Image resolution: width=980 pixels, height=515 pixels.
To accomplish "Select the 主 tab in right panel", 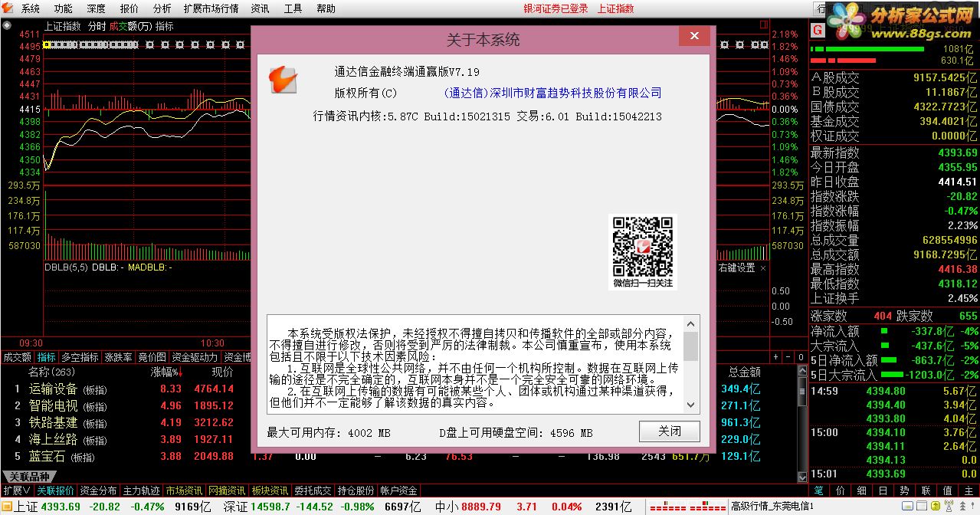I will (x=969, y=490).
